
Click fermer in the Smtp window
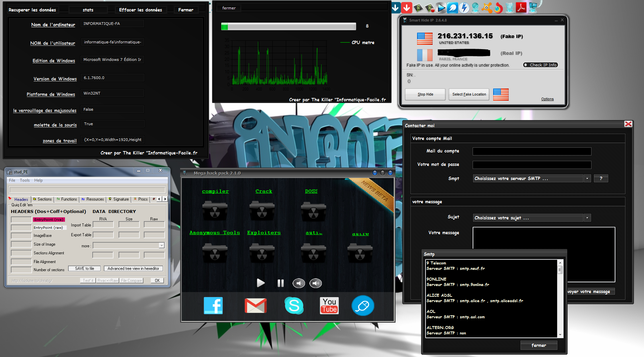(x=539, y=346)
